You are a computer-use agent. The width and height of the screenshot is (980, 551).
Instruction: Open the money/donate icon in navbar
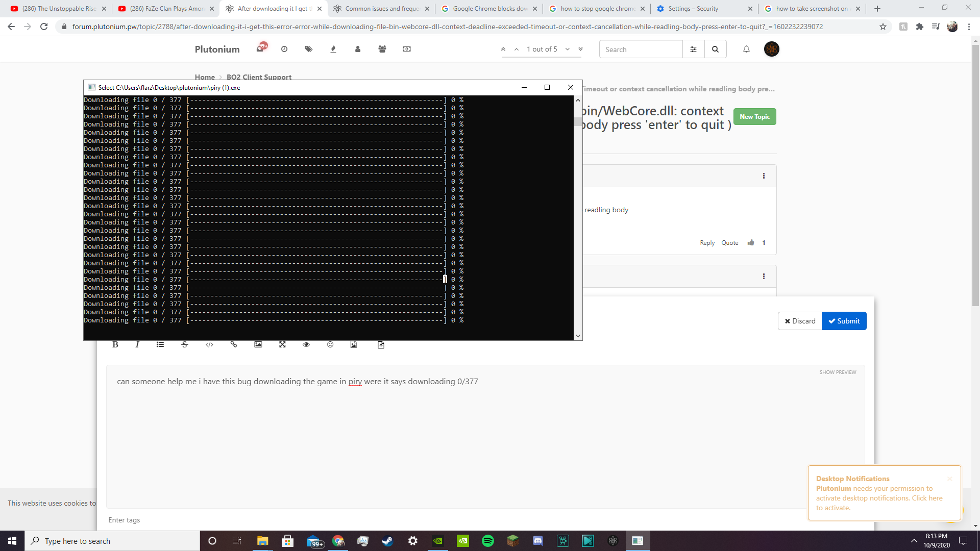point(407,49)
